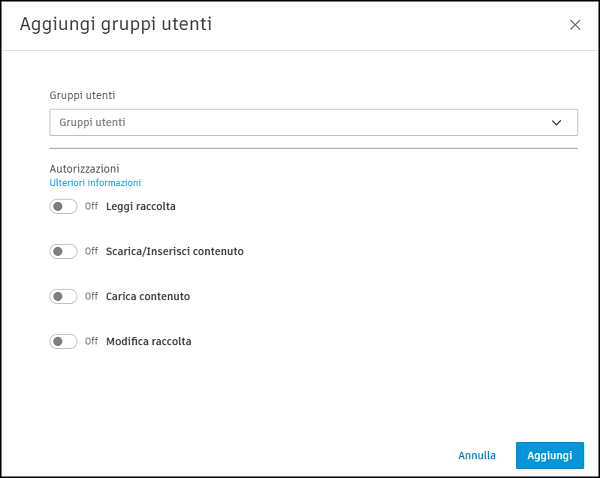The image size is (600, 478).
Task: Toggle the Carica contenuto switch
Action: (x=63, y=296)
